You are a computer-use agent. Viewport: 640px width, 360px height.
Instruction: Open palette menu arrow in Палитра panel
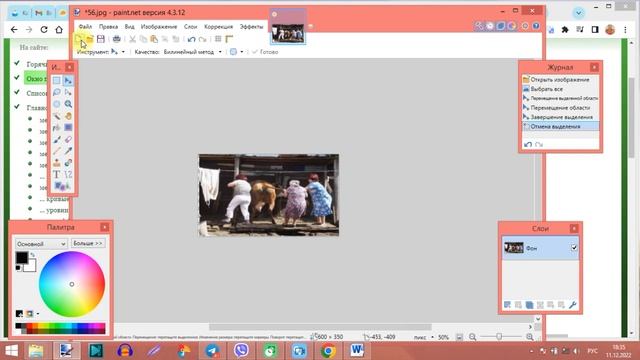point(38,314)
